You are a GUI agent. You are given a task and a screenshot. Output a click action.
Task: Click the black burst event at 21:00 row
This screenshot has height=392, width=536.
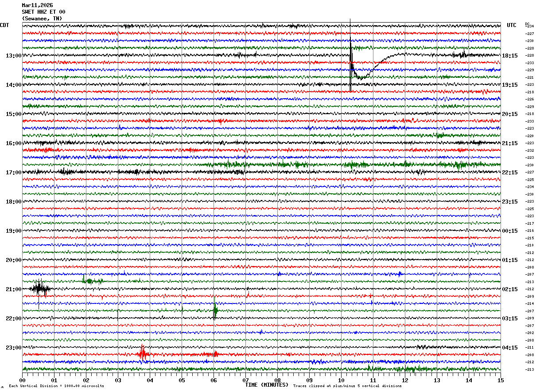[40, 289]
